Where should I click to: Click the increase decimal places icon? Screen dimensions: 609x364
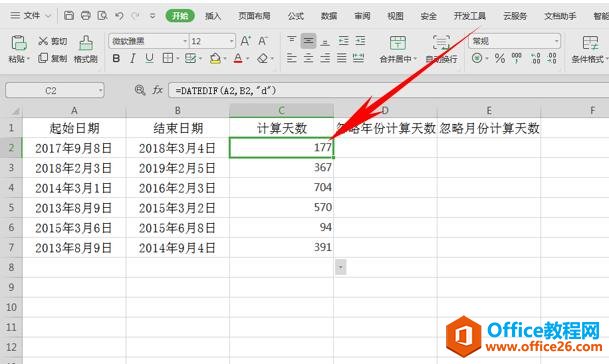pyautogui.click(x=536, y=58)
